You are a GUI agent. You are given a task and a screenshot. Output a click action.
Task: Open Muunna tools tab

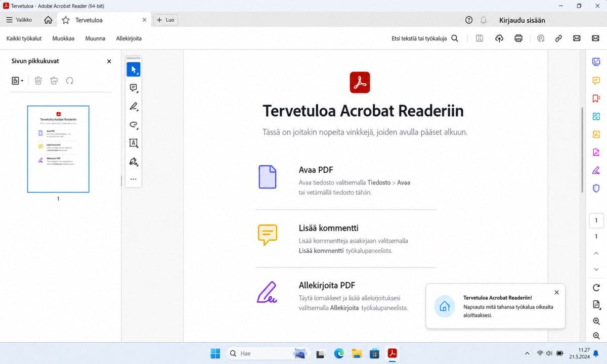95,38
